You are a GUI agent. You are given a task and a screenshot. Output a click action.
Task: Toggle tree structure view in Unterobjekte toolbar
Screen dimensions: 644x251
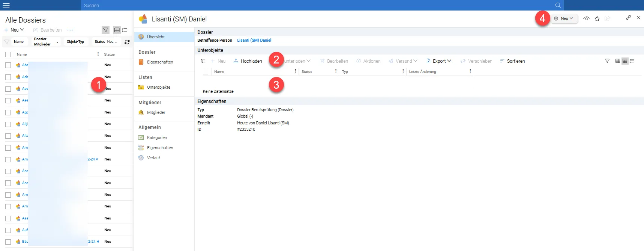point(203,61)
